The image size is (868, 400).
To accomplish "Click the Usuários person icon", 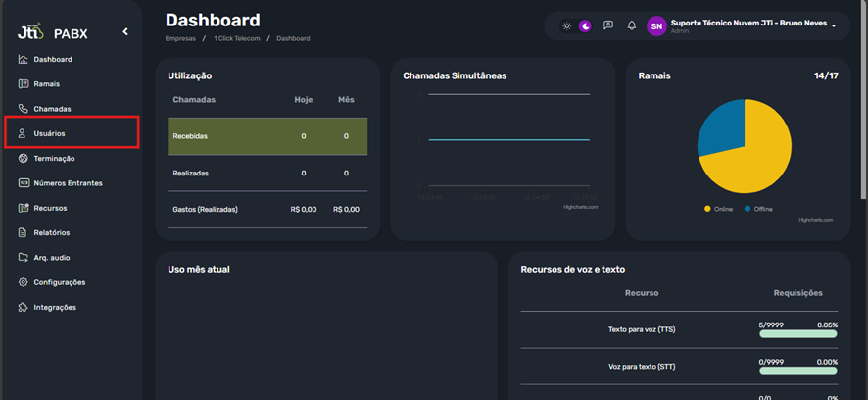I will 24,133.
